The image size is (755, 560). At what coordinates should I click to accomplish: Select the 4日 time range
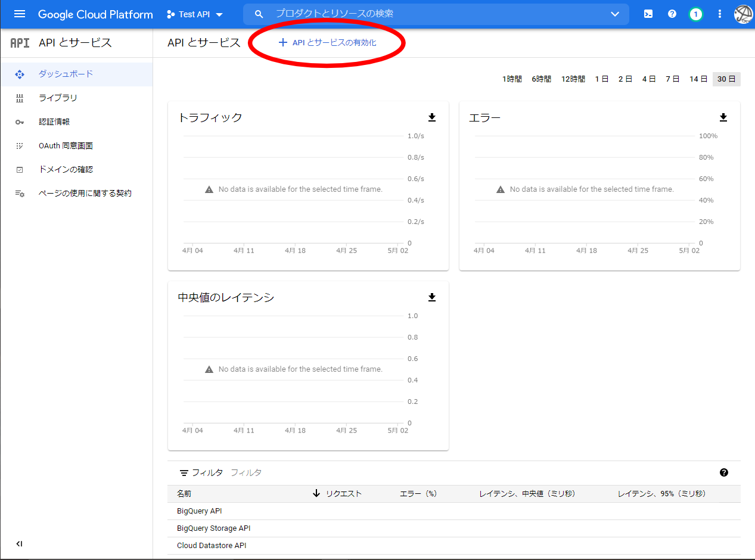pos(649,79)
